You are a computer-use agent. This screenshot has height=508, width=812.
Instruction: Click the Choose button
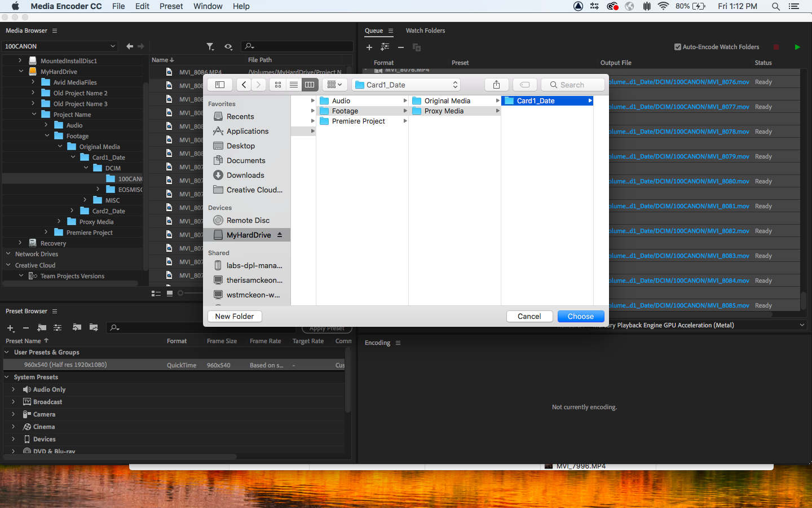click(581, 317)
